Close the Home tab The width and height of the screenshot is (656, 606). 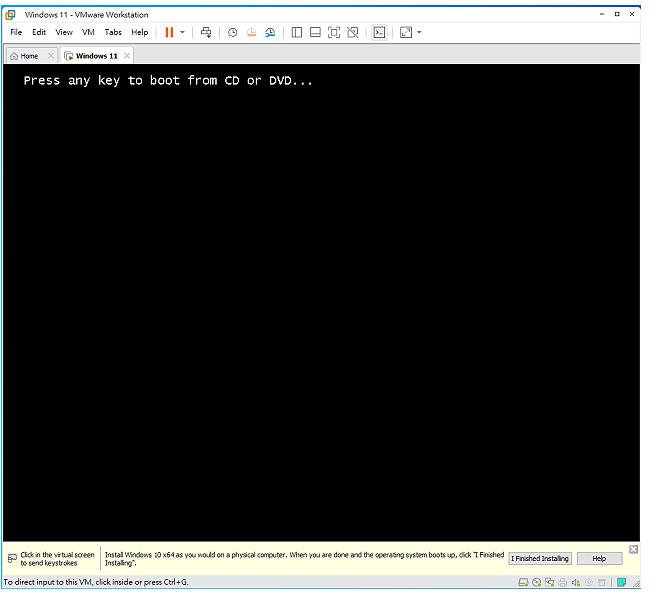51,56
